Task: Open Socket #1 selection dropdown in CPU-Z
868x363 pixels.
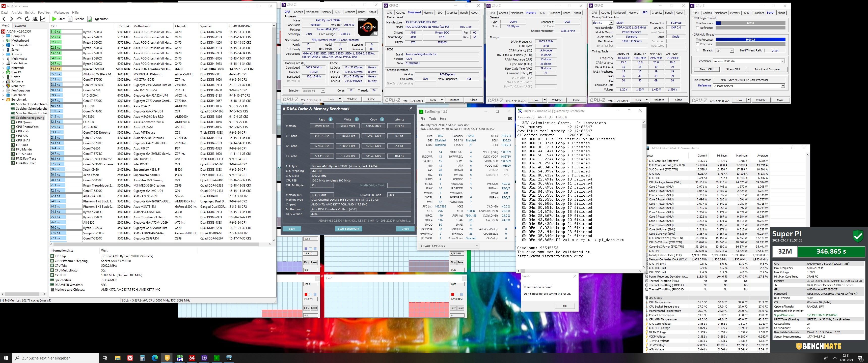Action: coord(313,90)
